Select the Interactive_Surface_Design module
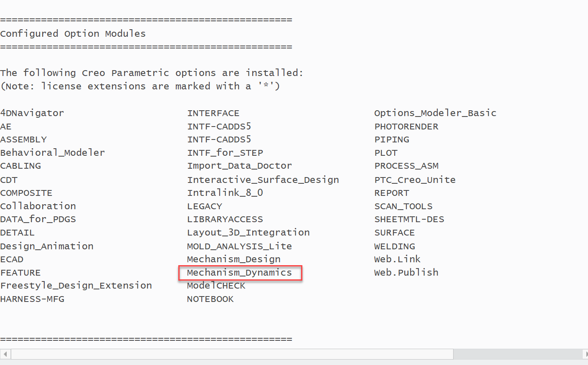 (x=263, y=179)
